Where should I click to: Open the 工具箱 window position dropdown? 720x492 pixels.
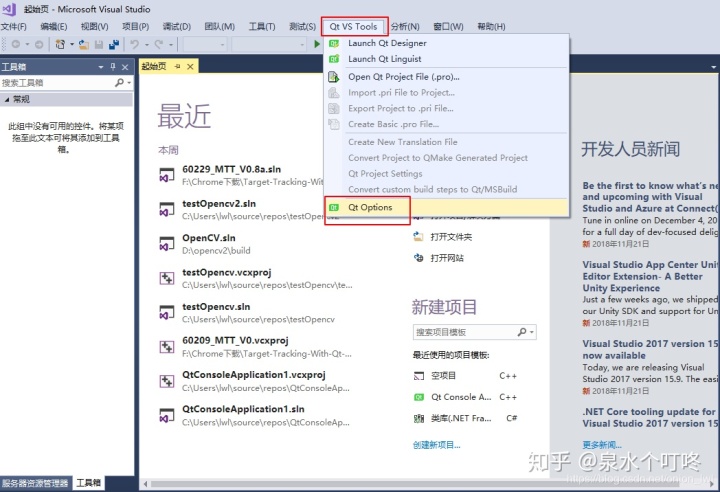[x=101, y=67]
